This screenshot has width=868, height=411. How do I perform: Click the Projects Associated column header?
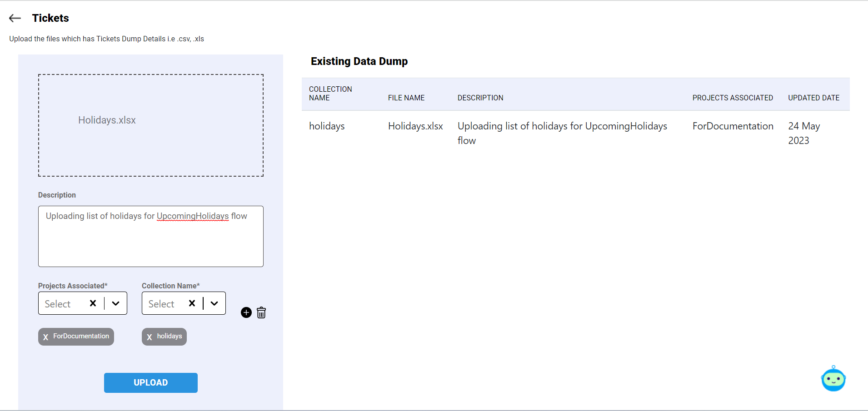click(x=733, y=98)
